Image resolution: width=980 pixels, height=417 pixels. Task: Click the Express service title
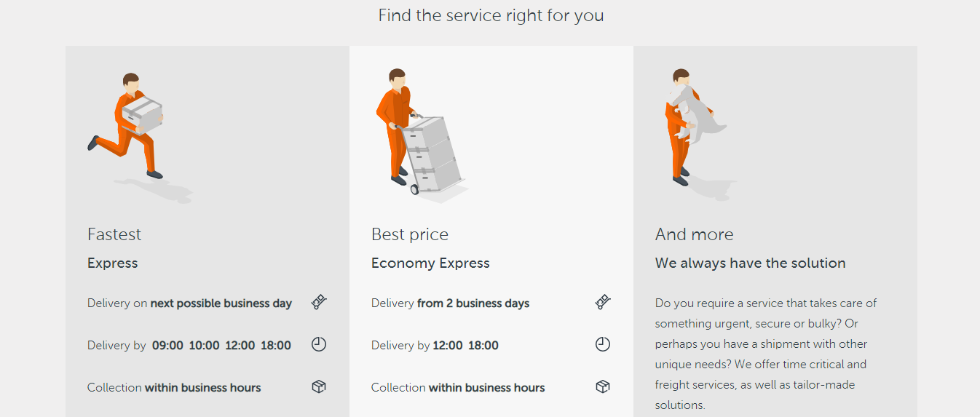(113, 263)
